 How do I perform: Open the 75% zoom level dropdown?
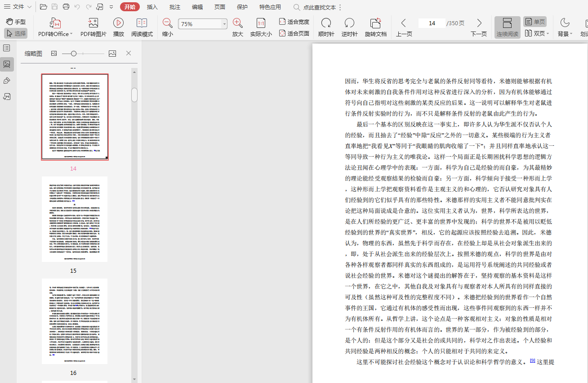pyautogui.click(x=224, y=24)
